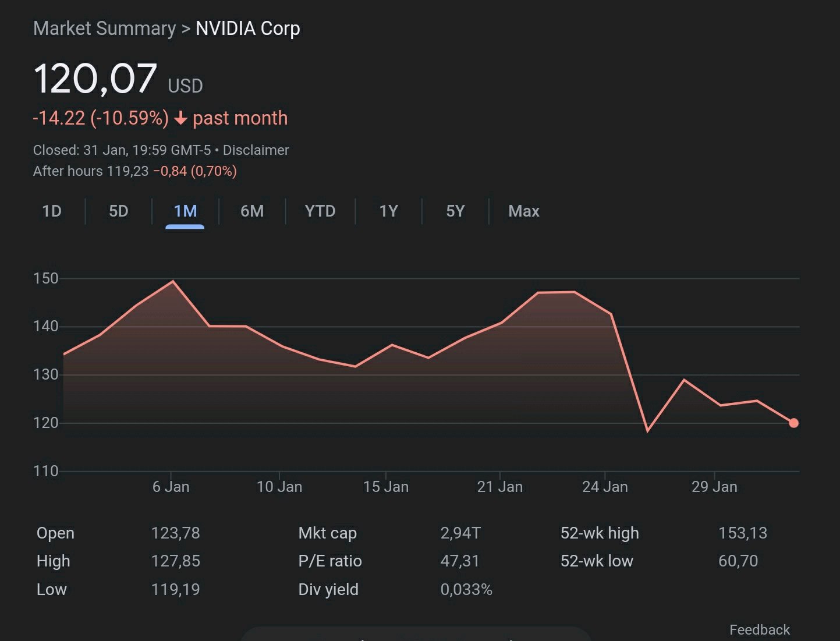840x641 pixels.
Task: Switch chart to 6M range
Action: point(252,211)
